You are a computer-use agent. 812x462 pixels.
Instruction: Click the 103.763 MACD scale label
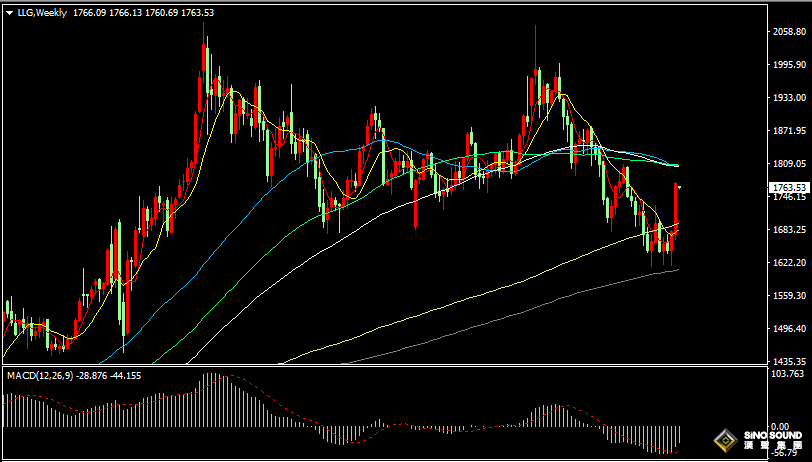pyautogui.click(x=788, y=374)
